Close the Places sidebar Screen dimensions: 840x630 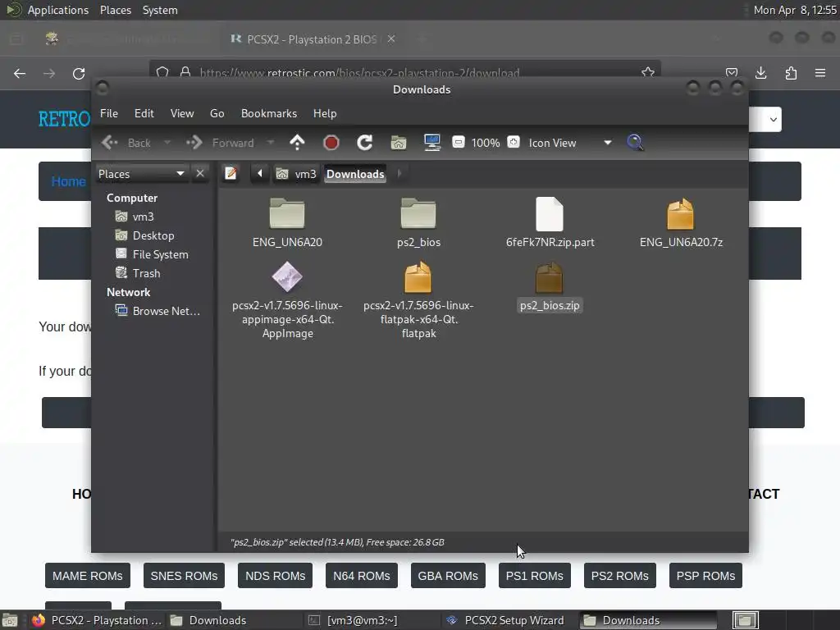pyautogui.click(x=200, y=174)
